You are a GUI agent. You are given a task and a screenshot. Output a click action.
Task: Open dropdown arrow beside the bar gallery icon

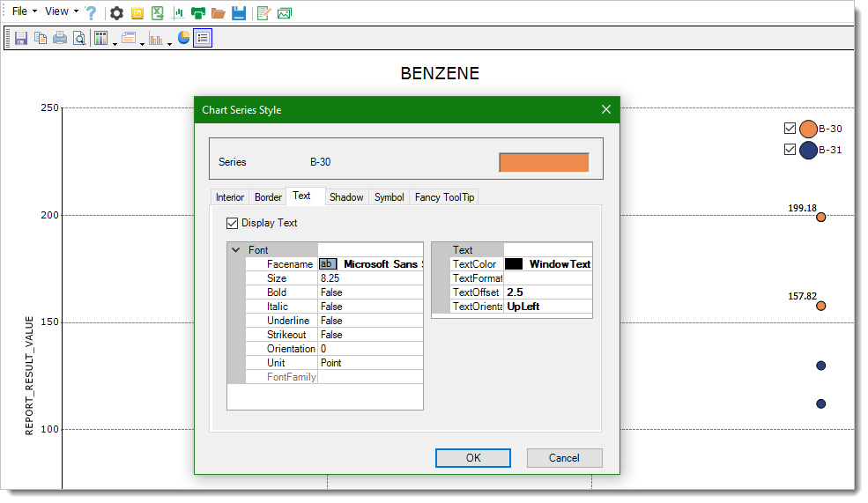click(x=170, y=44)
